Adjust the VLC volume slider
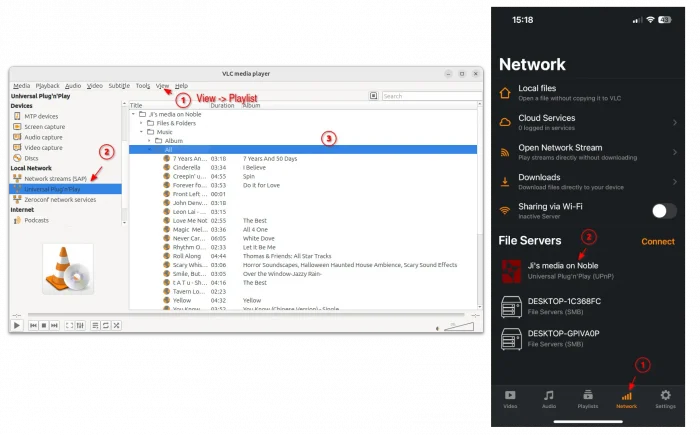The height and width of the screenshot is (435, 700). click(x=460, y=325)
